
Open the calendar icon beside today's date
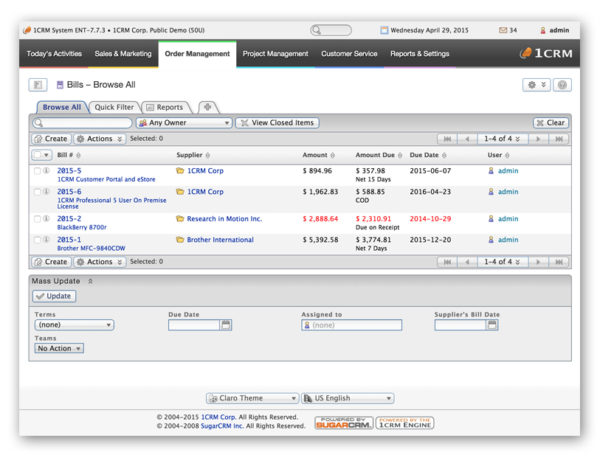(x=385, y=31)
